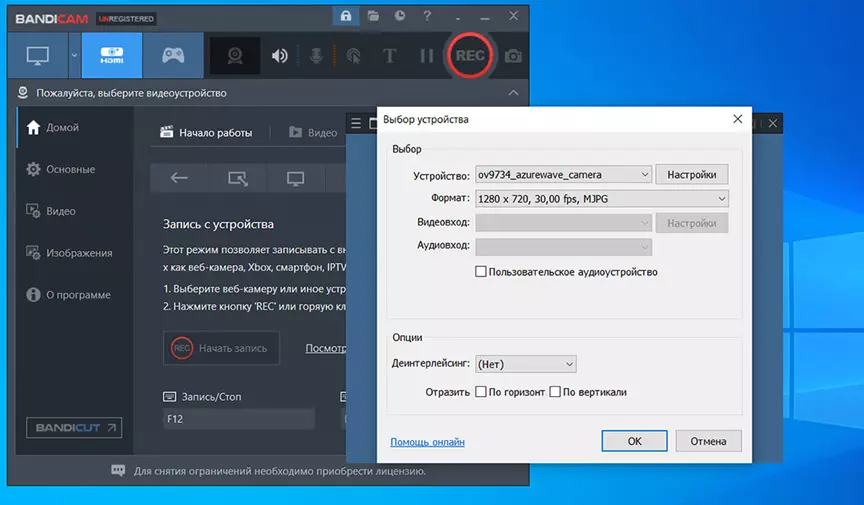
Task: Open screen mode dropdown arrow
Action: pyautogui.click(x=74, y=55)
